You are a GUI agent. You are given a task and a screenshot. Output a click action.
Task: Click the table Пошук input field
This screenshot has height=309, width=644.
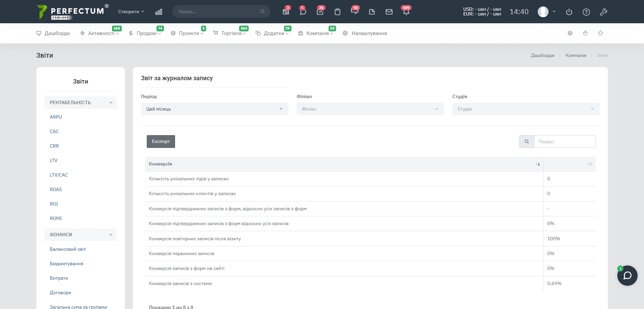click(564, 142)
